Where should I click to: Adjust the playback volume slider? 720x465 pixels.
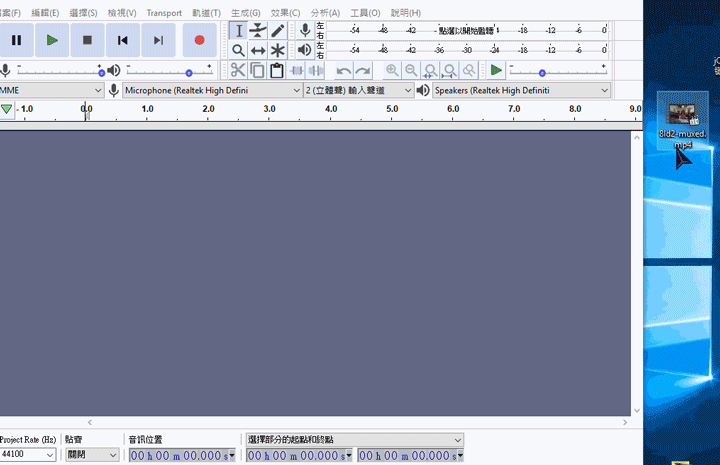169,72
